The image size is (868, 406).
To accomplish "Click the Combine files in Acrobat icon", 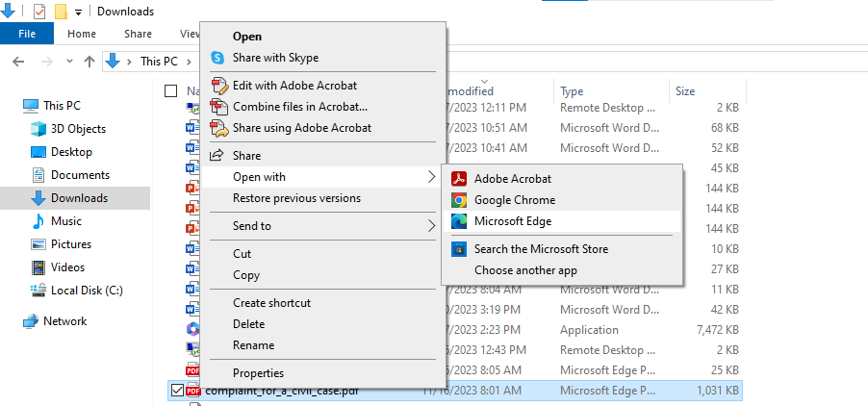I will pos(218,107).
